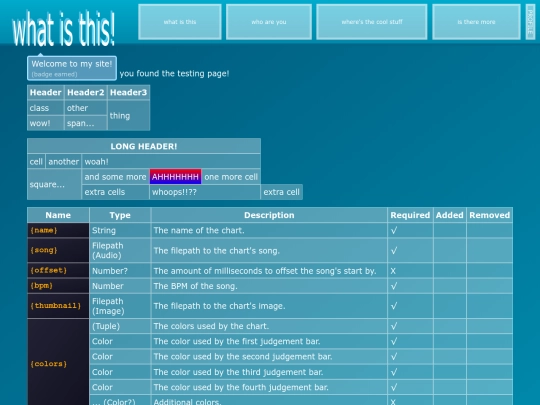This screenshot has width=540, height=405.
Task: Select the 'woah!' table cell
Action: tap(171, 162)
